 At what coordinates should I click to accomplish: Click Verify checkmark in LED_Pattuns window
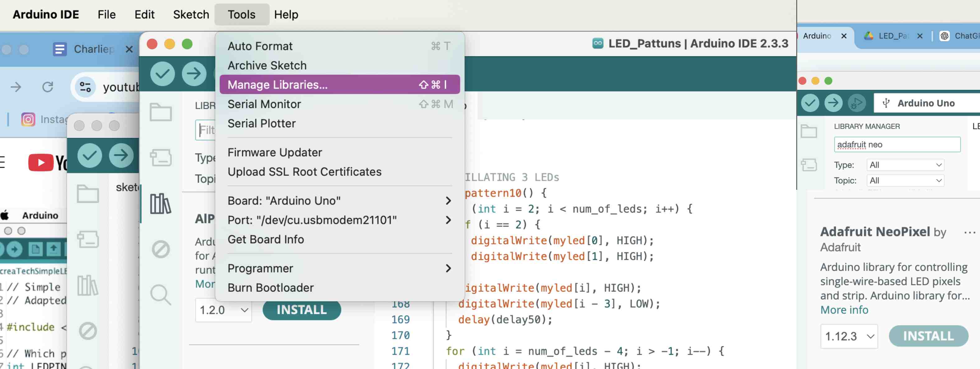point(162,73)
